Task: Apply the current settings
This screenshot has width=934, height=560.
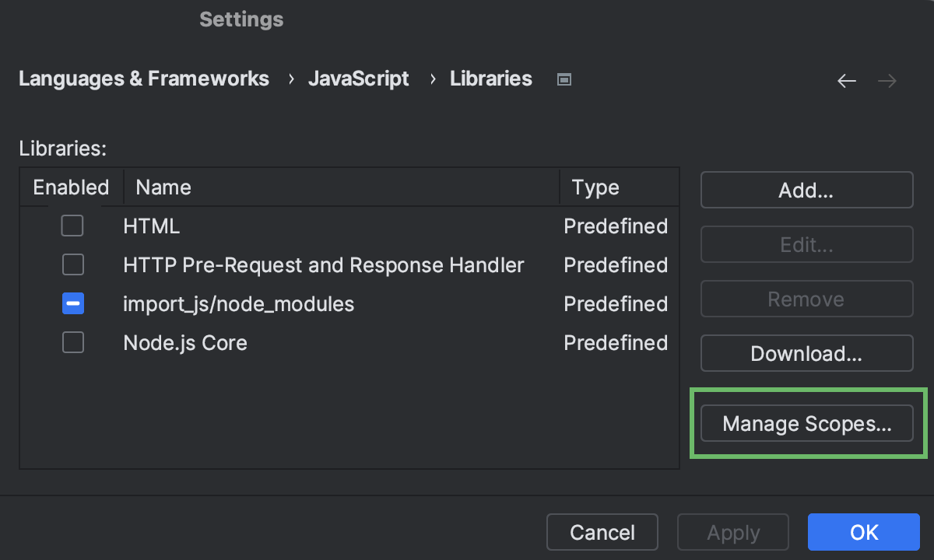Action: click(x=732, y=532)
